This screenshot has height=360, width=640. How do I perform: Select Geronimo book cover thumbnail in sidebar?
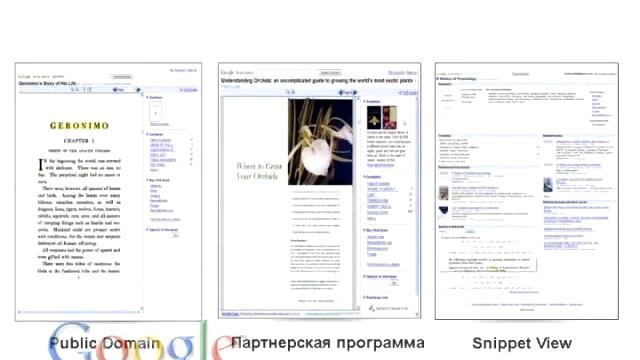click(x=156, y=111)
